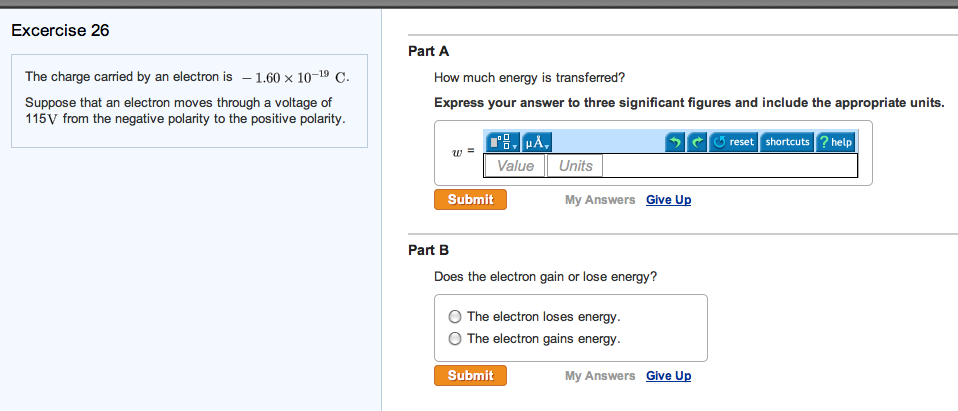Click the Units input field
Image resolution: width=958 pixels, height=411 pixels.
coord(575,166)
